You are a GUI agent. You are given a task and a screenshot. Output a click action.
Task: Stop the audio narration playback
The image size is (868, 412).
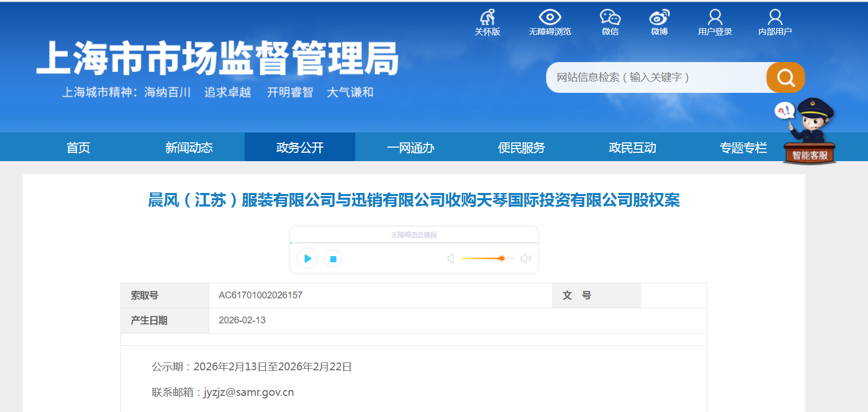(333, 259)
